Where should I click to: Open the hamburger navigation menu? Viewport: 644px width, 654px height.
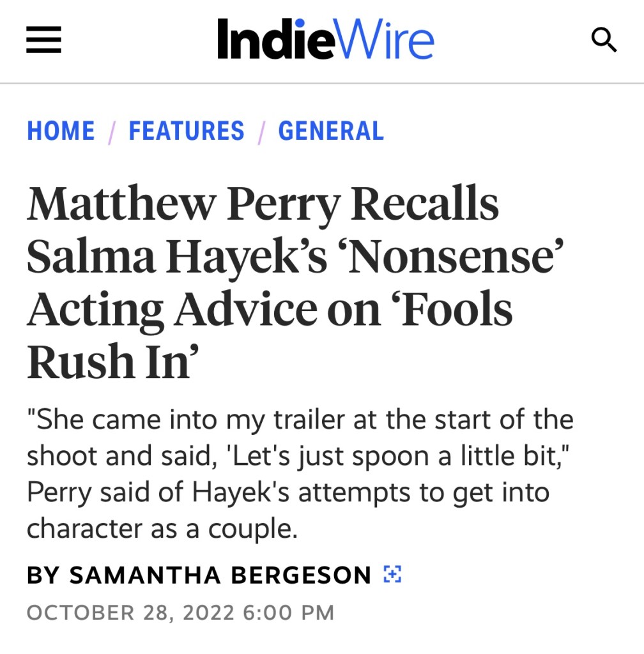tap(43, 41)
